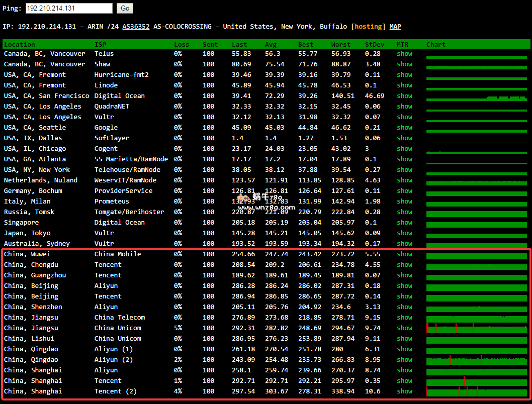The width and height of the screenshot is (532, 404).
Task: Show MTR for Shanghai Tencent (2)
Action: point(404,391)
